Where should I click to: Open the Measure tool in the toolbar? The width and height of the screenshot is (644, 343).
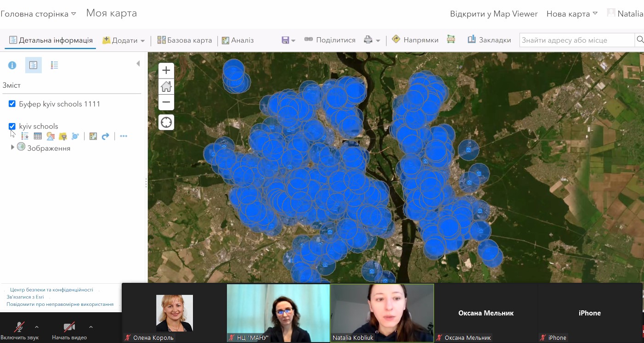click(451, 40)
